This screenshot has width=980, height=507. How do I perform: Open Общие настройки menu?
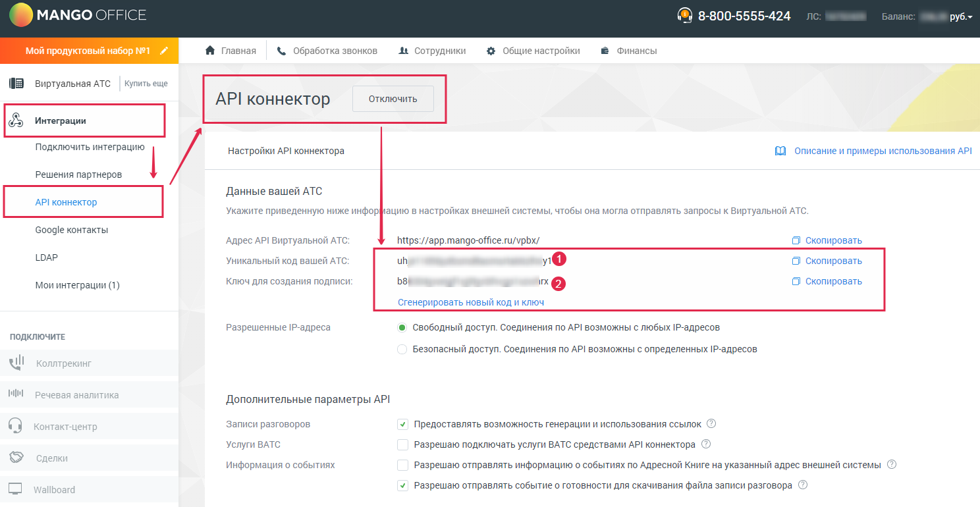coord(533,51)
